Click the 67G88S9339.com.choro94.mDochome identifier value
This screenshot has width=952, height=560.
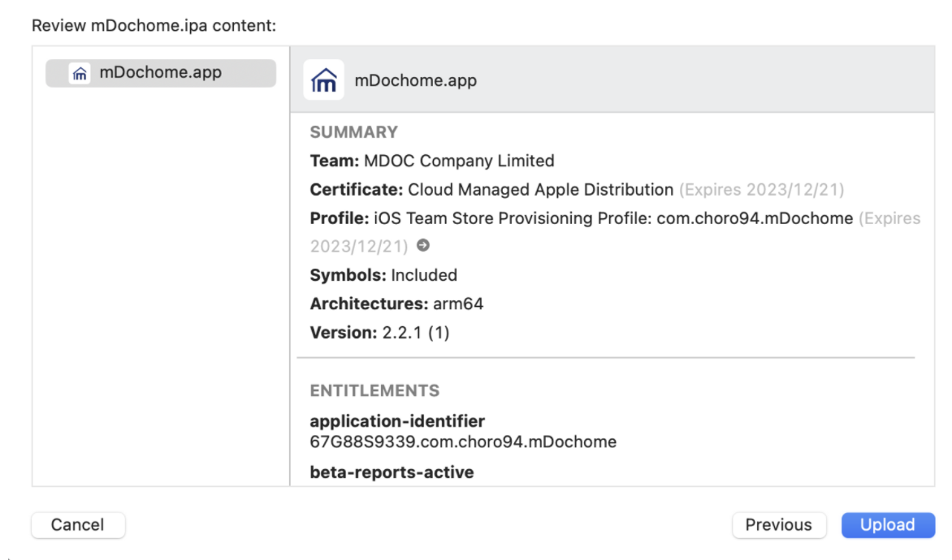pos(463,442)
